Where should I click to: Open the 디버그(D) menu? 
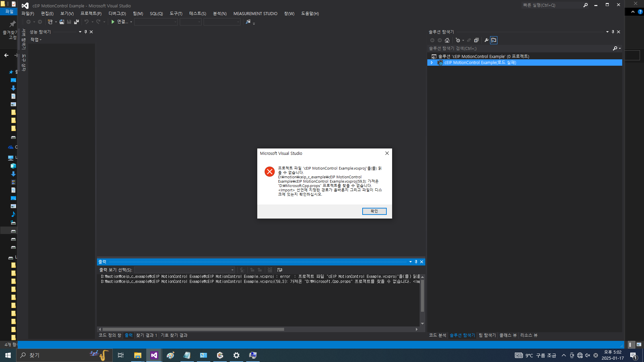pyautogui.click(x=117, y=14)
